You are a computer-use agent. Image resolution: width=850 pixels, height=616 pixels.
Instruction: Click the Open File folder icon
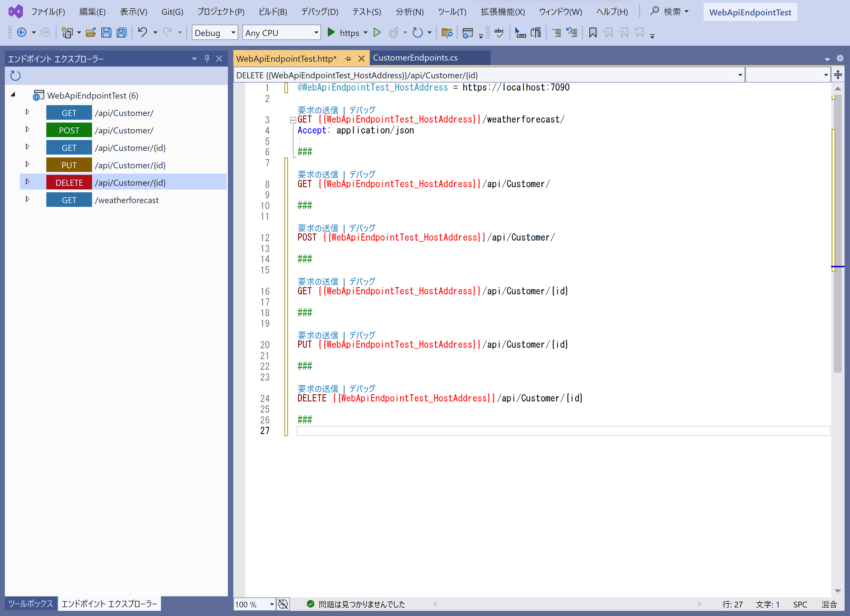point(91,33)
